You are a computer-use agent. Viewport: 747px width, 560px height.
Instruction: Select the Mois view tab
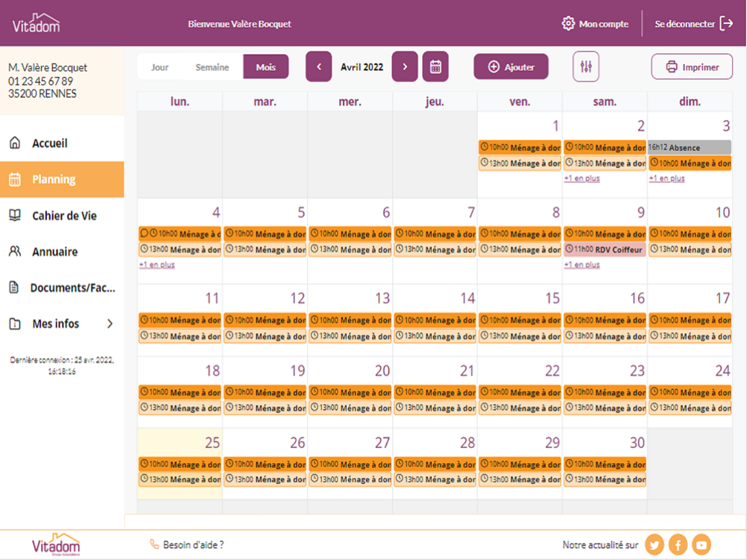266,66
